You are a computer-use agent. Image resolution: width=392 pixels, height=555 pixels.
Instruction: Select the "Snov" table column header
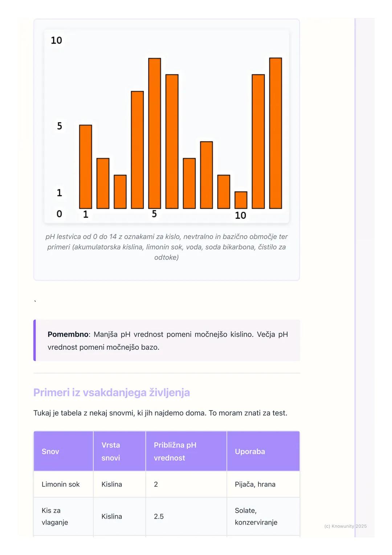coord(50,451)
